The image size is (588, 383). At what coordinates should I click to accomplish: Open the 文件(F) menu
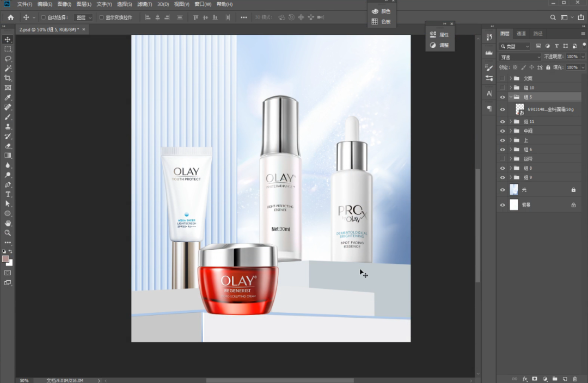pyautogui.click(x=24, y=4)
